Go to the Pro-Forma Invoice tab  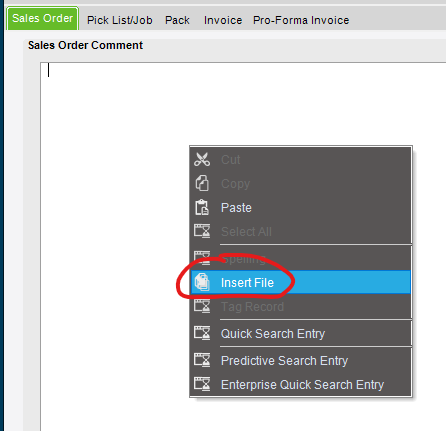tap(301, 20)
